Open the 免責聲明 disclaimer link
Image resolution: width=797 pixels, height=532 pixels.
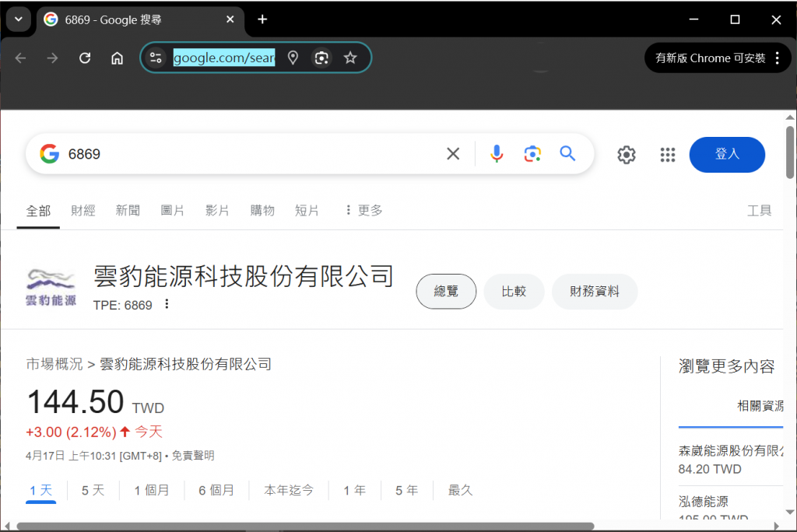pyautogui.click(x=193, y=456)
